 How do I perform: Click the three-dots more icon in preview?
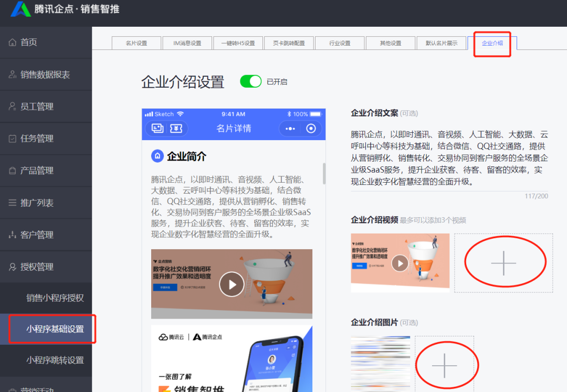point(290,129)
